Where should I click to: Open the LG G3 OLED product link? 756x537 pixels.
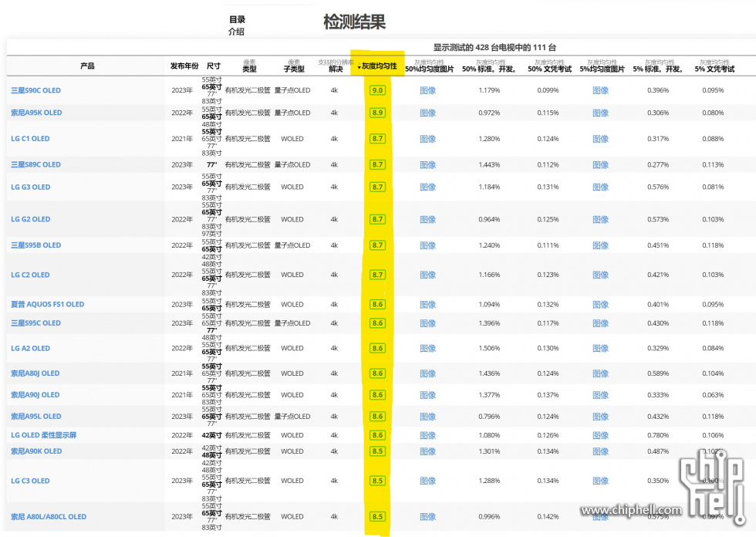(31, 187)
